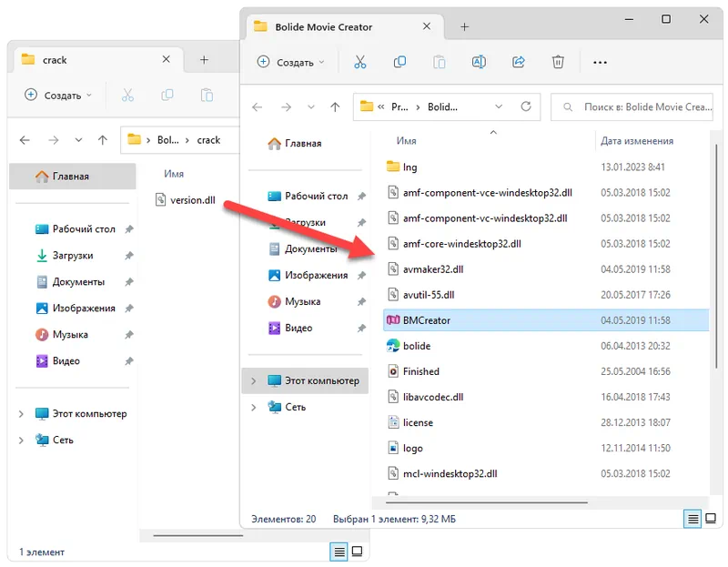Click Bolid... breadcrumb in address bar
The height and width of the screenshot is (567, 728).
coord(442,107)
